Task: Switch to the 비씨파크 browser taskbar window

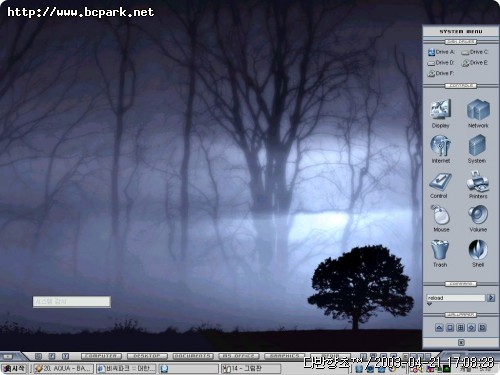Action: coord(126,369)
